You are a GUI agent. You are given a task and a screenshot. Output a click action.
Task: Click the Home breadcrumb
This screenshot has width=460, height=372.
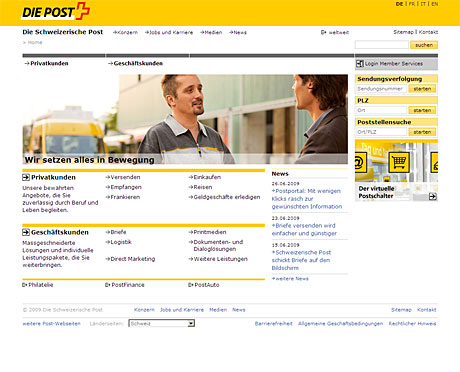pyautogui.click(x=35, y=42)
